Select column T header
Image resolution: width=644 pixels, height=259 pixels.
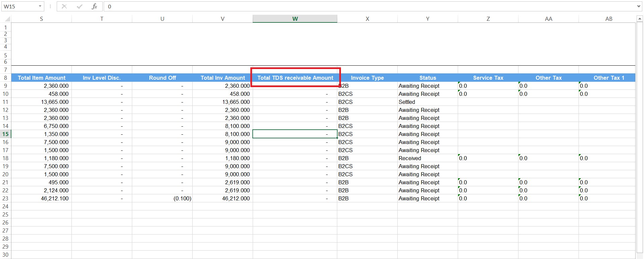(102, 19)
